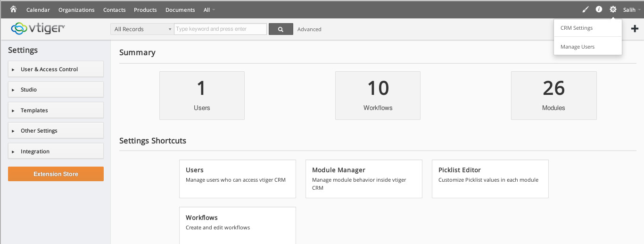Open the settings gear icon
This screenshot has height=244, width=644.
613,9
